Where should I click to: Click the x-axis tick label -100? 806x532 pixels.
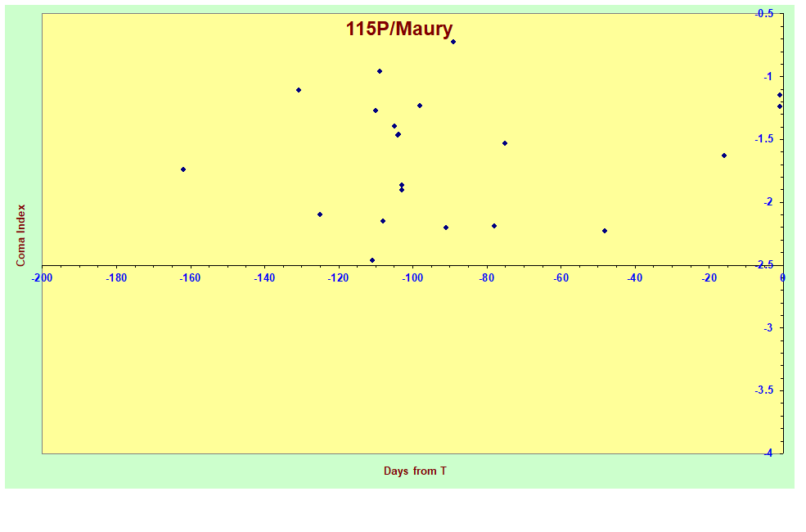pos(412,278)
